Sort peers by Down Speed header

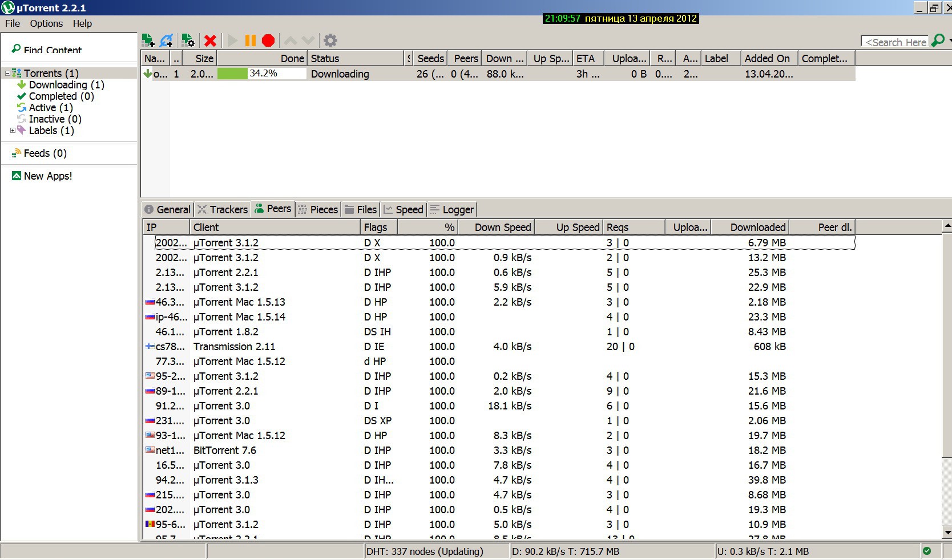496,227
